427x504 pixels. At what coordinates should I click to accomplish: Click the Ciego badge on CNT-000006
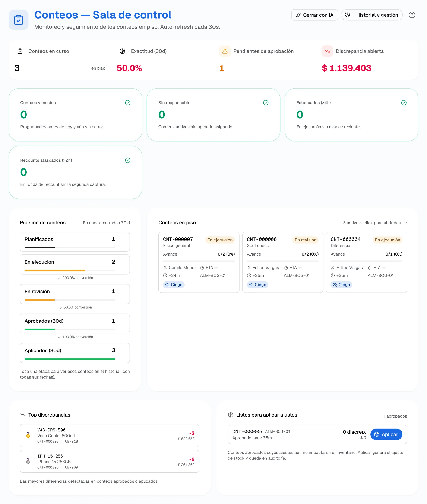tap(257, 285)
